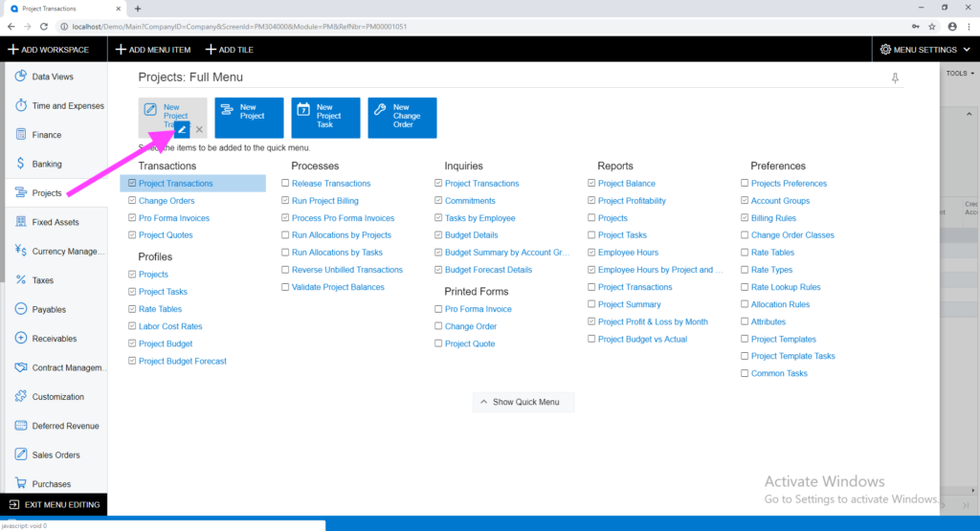Viewport: 980px width, 531px height.
Task: Switch to the Project Transactions browser tab
Action: 64,9
